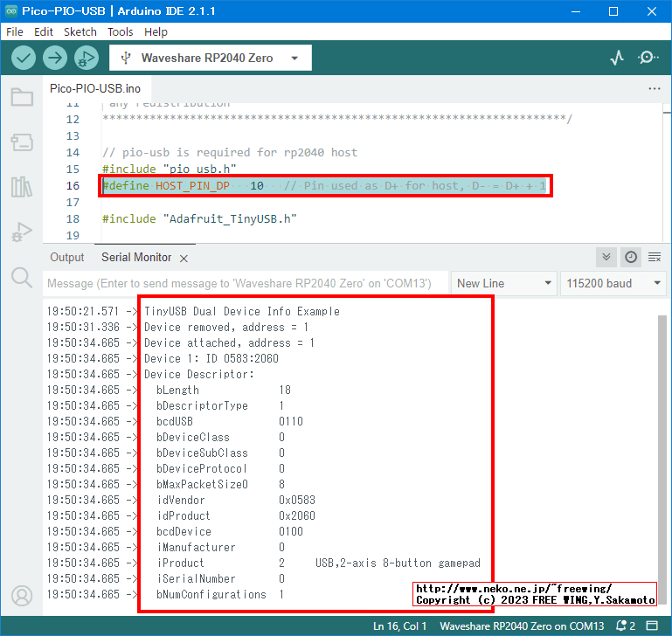Click the Verify sketch checkmark button
Viewport: 672px width, 636px height.
click(x=24, y=58)
